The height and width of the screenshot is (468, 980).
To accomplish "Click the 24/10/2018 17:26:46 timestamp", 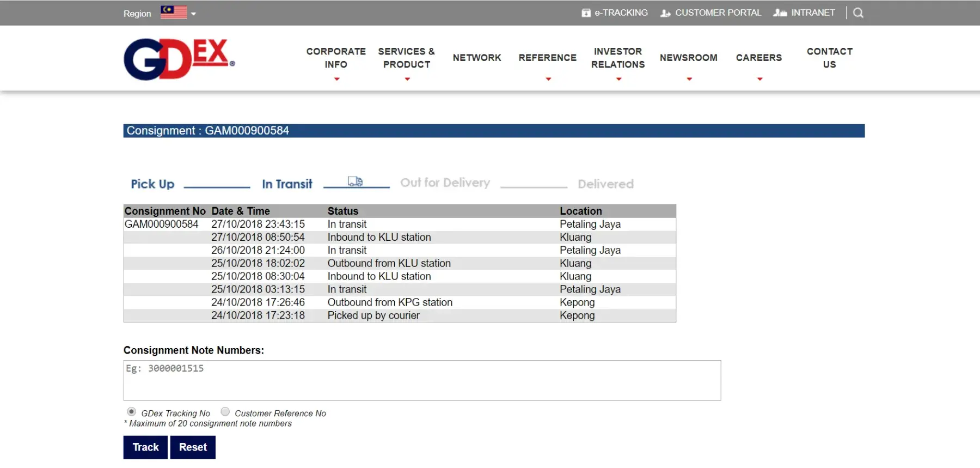I will pos(258,302).
